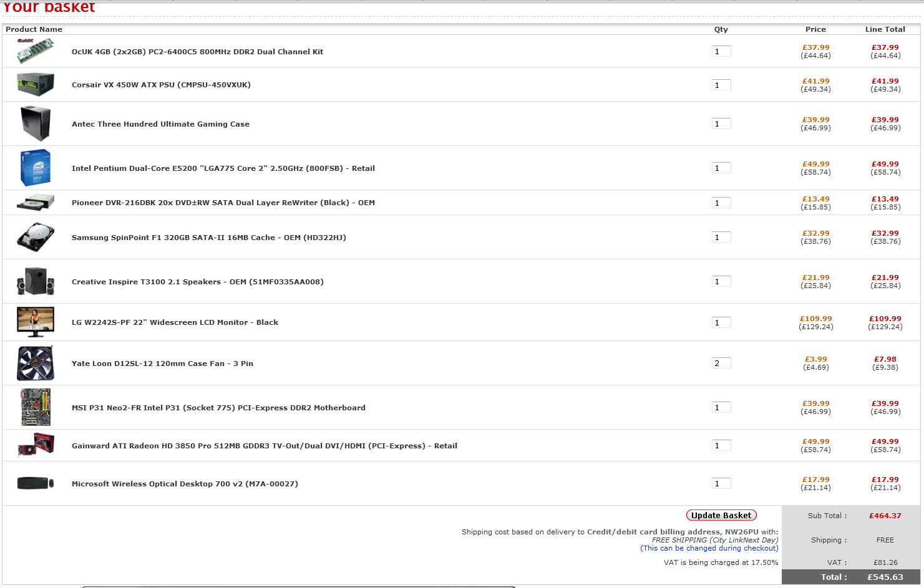The image size is (924, 588).
Task: Focus the quantity field for Creative Inspire T3100
Action: coord(721,281)
